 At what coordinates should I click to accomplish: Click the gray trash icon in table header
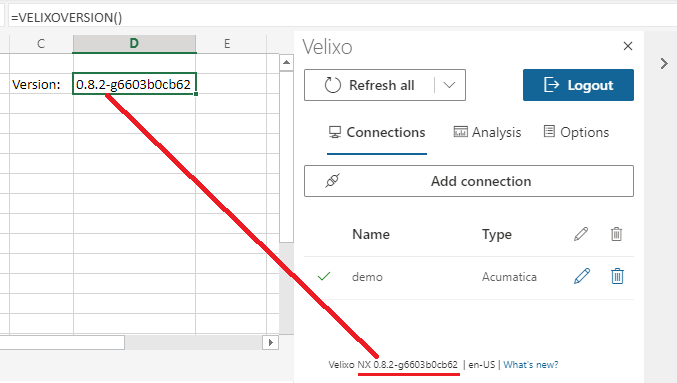point(617,234)
